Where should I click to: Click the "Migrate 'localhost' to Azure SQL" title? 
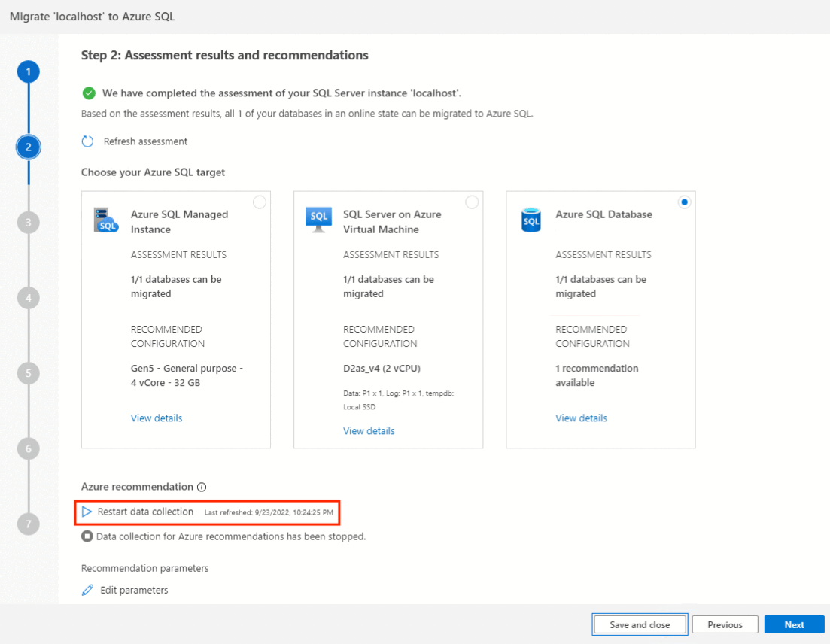(x=92, y=17)
